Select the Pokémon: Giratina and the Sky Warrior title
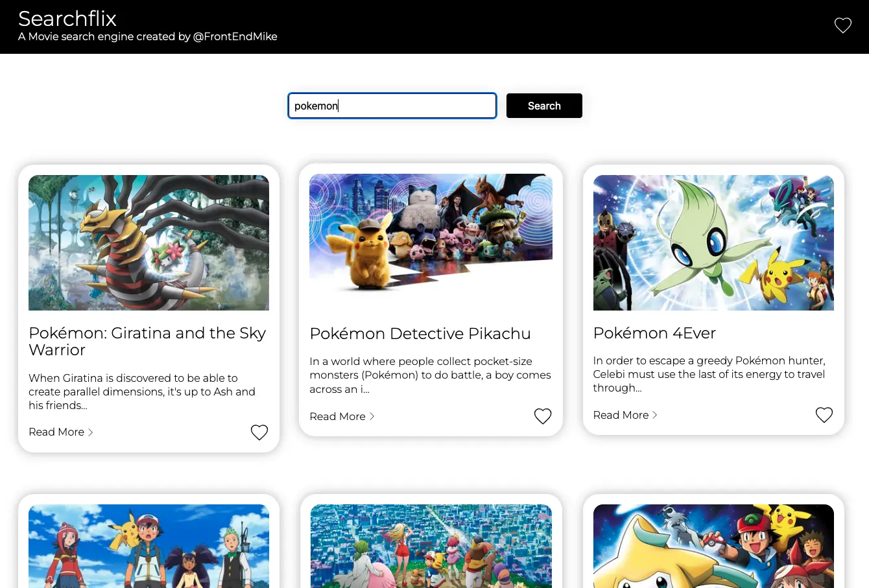 [147, 341]
